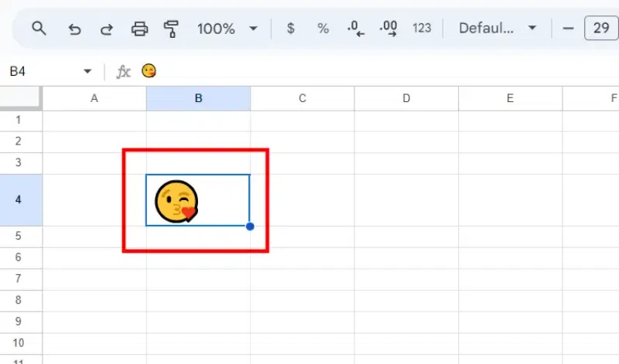Screen dimensions: 619x364
Task: Activate the paint format tool
Action: point(171,29)
